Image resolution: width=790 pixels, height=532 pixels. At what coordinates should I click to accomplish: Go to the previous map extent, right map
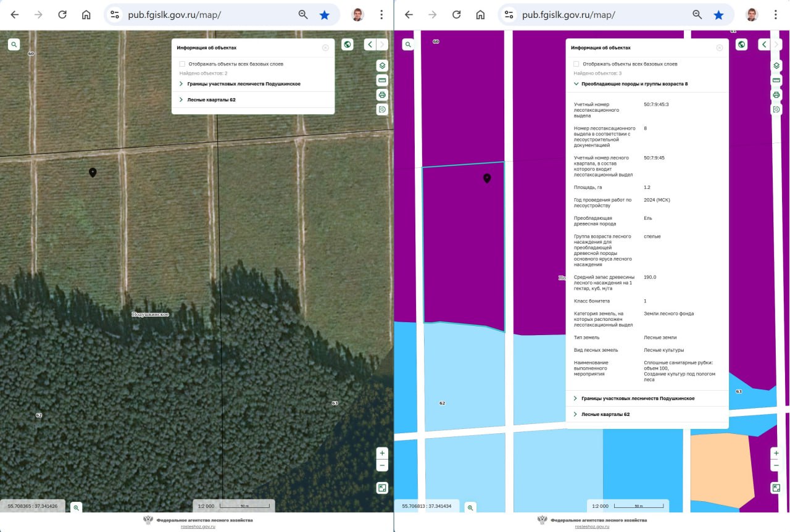tap(764, 44)
